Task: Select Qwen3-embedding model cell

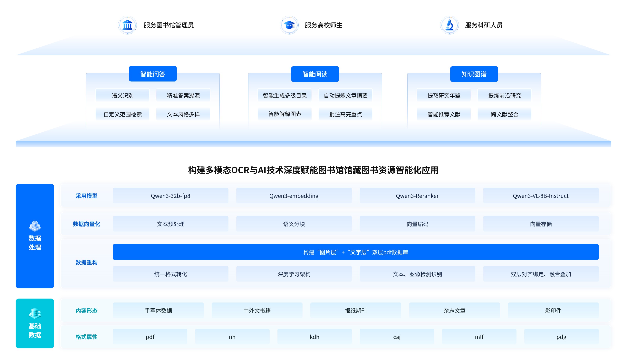Action: [x=294, y=196]
